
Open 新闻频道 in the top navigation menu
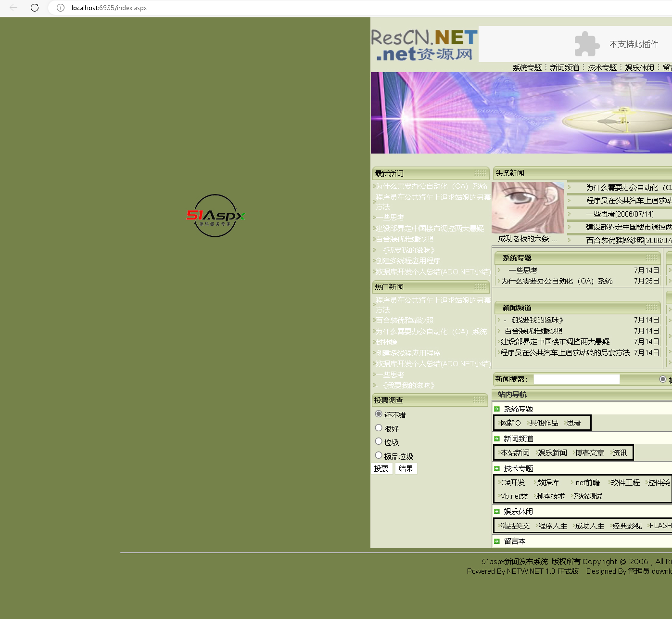[x=565, y=68]
